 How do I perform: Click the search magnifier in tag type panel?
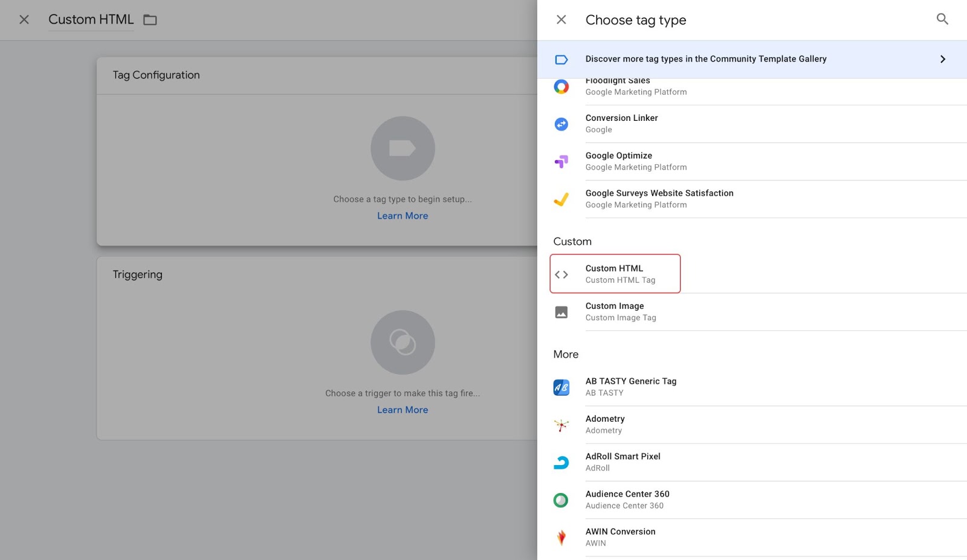[x=942, y=19]
